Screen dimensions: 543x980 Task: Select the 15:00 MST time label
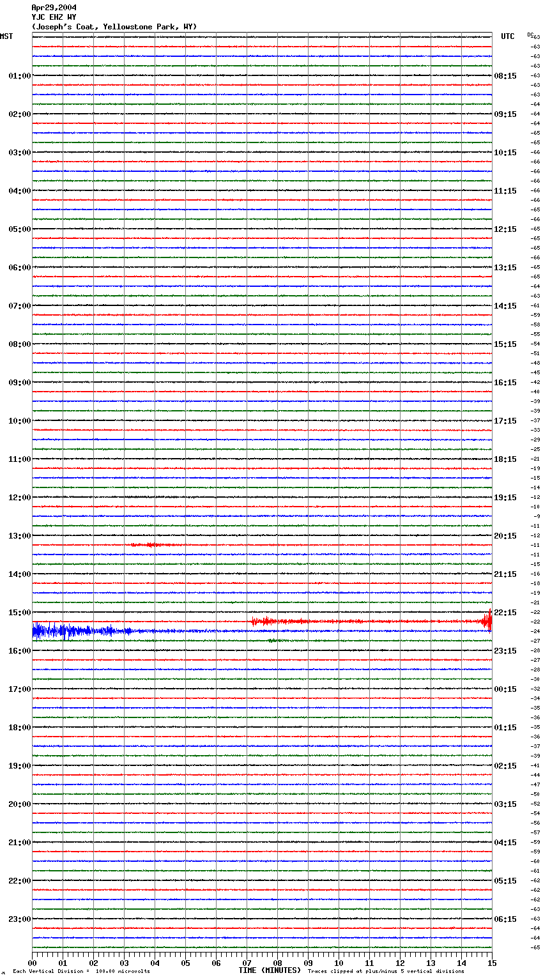pyautogui.click(x=20, y=613)
